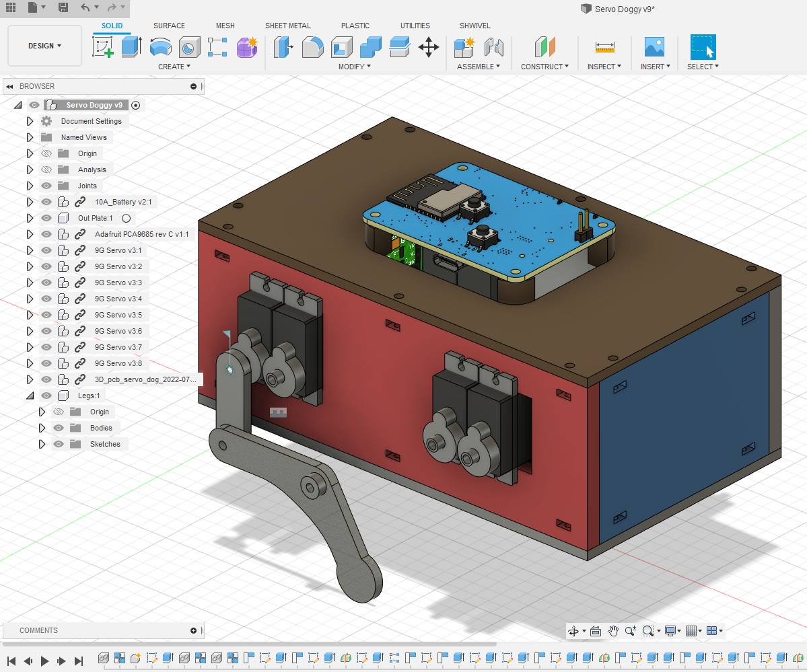Switch to the SHWIVEL tab

tap(475, 26)
